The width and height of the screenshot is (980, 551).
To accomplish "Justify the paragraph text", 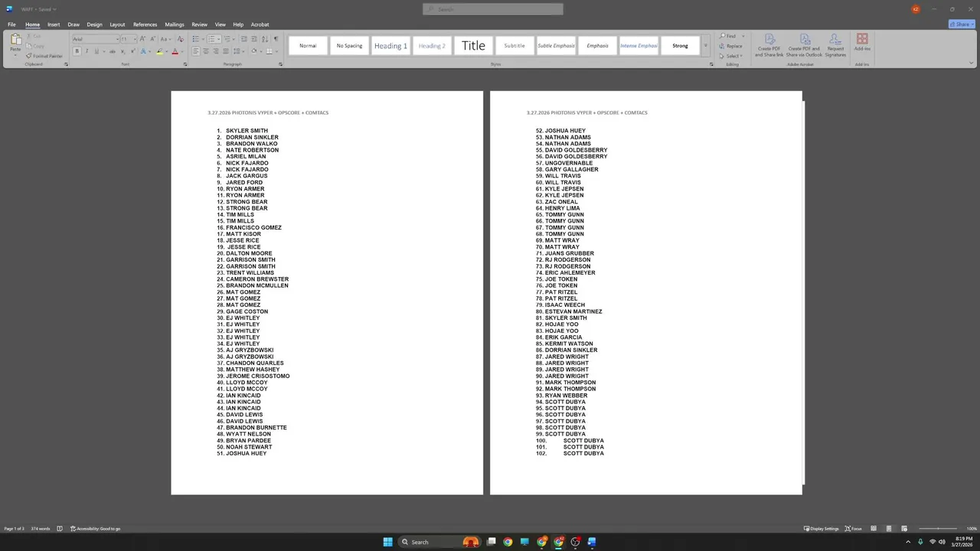I will pos(225,51).
